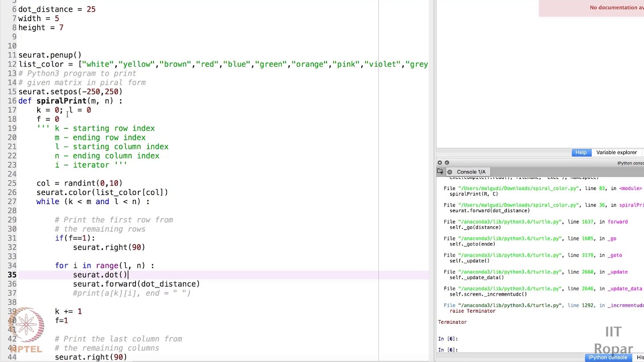The width and height of the screenshot is (644, 362).
Task: Click commented '#print(a[k][i], end' line
Action: pos(132,293)
